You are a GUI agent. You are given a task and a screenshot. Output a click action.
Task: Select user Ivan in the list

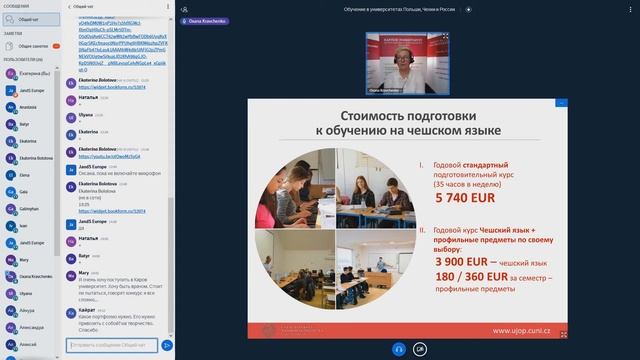coord(29,226)
